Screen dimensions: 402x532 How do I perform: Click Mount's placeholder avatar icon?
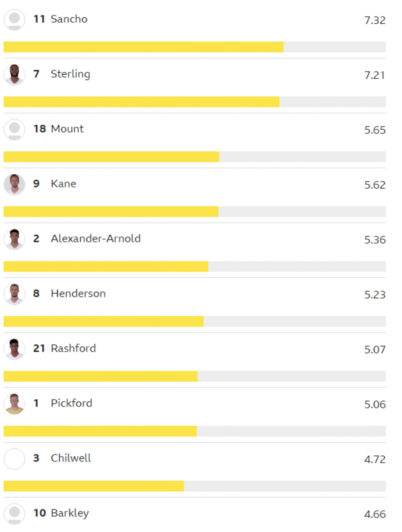(14, 130)
